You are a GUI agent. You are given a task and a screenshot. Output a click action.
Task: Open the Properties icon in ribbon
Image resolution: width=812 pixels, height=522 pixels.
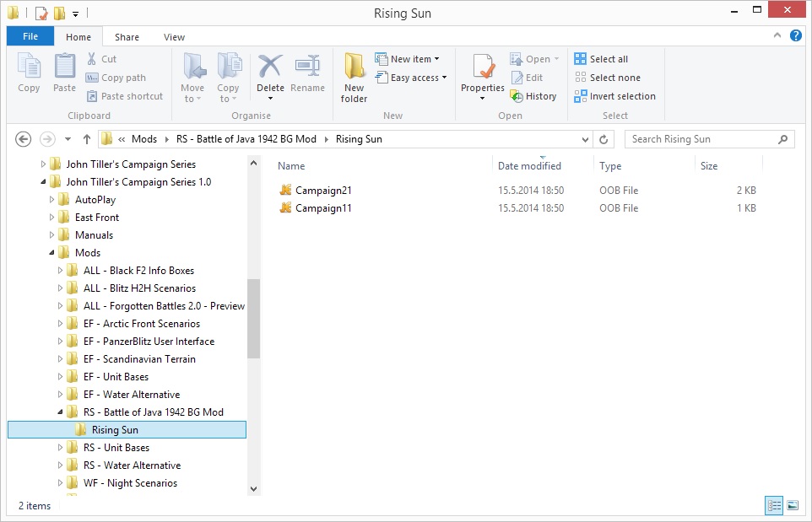[x=483, y=67]
